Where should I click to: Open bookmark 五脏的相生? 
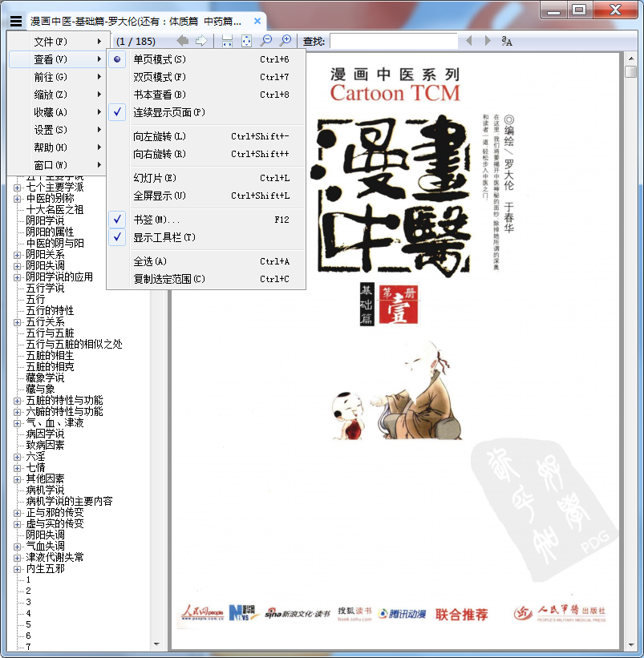50,355
